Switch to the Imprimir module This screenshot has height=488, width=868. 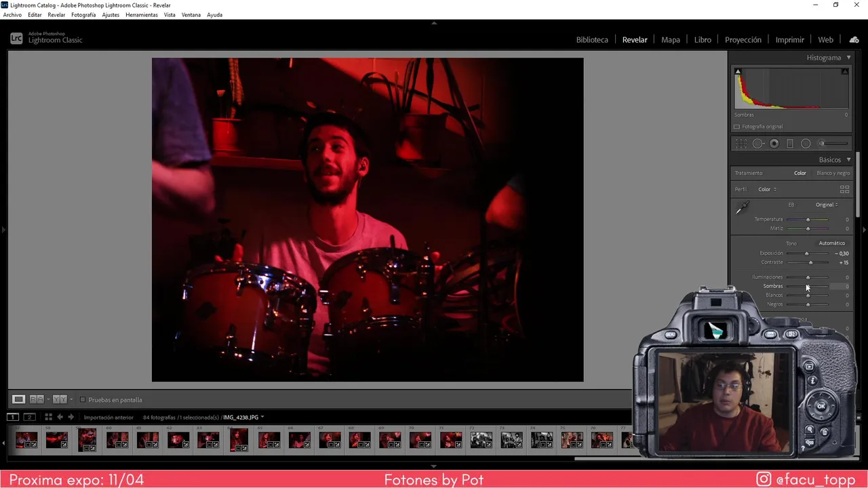click(x=790, y=40)
